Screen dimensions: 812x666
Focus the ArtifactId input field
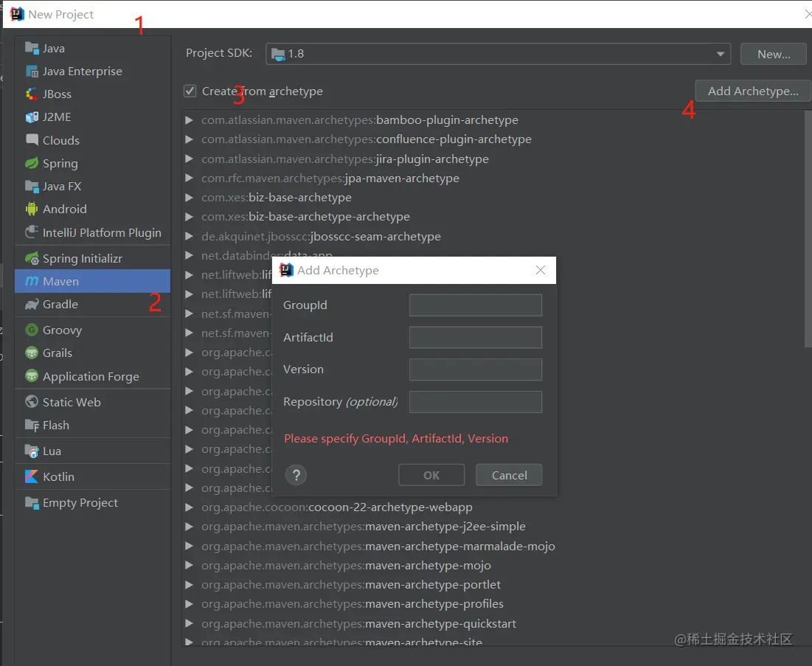point(476,337)
